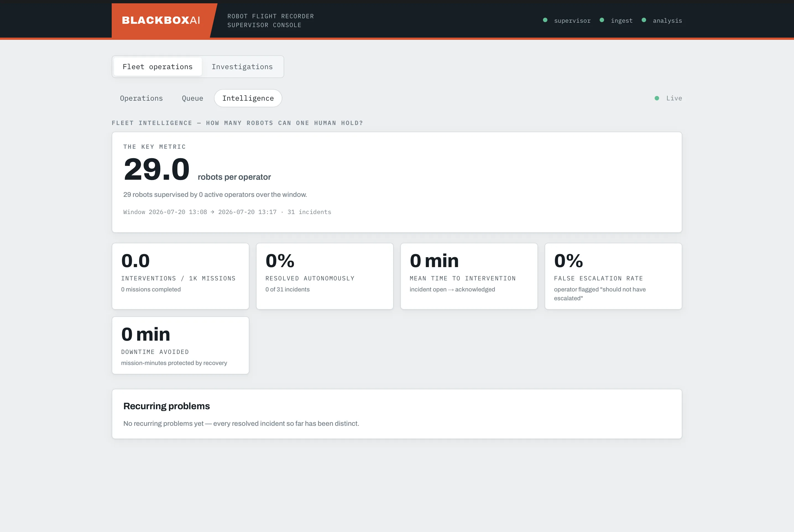Screen dimensions: 794x532
Task: Click the 'robots per operator' label
Action: pos(234,177)
